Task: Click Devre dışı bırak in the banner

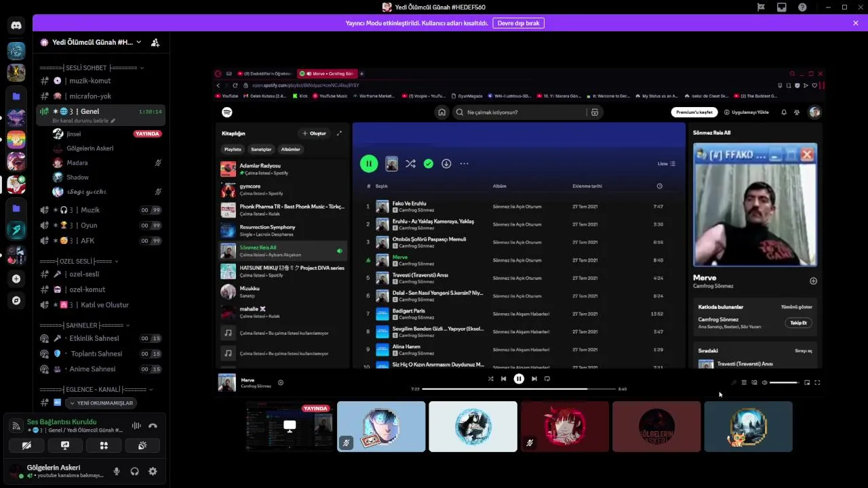Action: click(x=519, y=23)
